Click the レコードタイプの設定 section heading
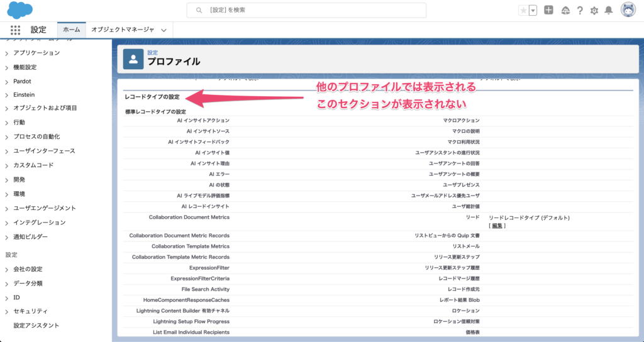The height and width of the screenshot is (342, 644). pyautogui.click(x=152, y=97)
